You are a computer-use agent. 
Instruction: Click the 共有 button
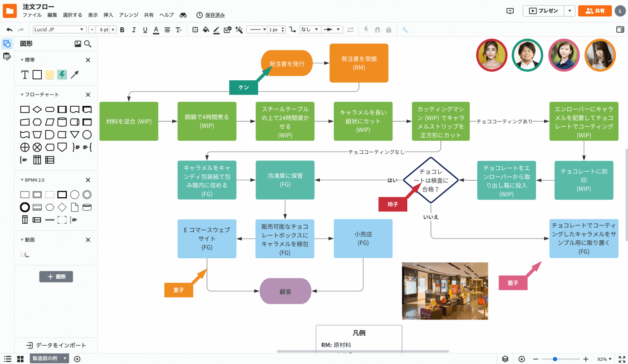[x=595, y=11]
